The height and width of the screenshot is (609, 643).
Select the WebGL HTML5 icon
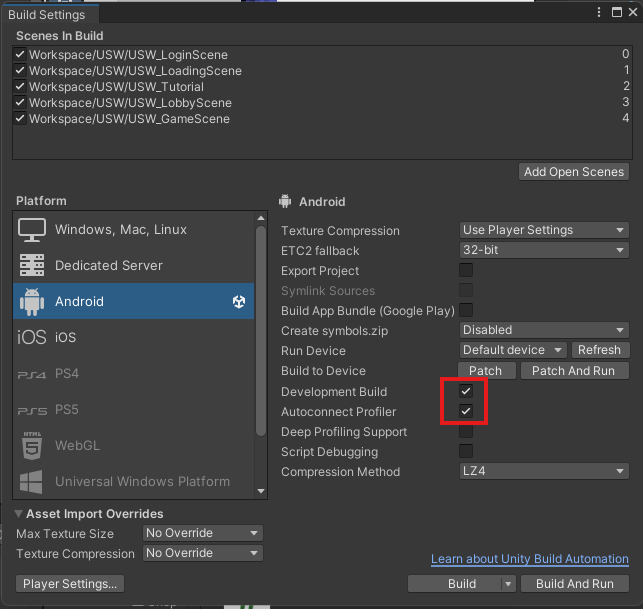pos(32,445)
